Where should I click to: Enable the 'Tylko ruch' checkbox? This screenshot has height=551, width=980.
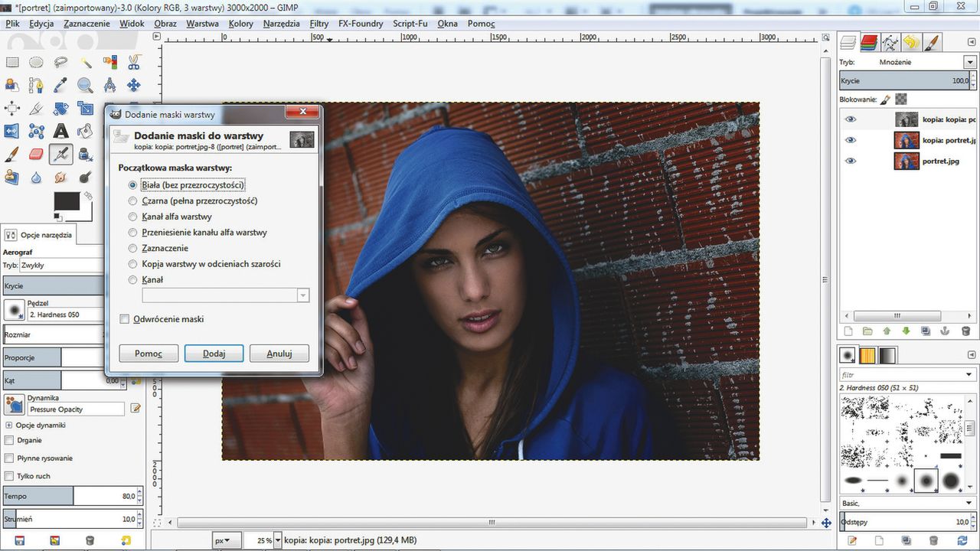pyautogui.click(x=9, y=476)
